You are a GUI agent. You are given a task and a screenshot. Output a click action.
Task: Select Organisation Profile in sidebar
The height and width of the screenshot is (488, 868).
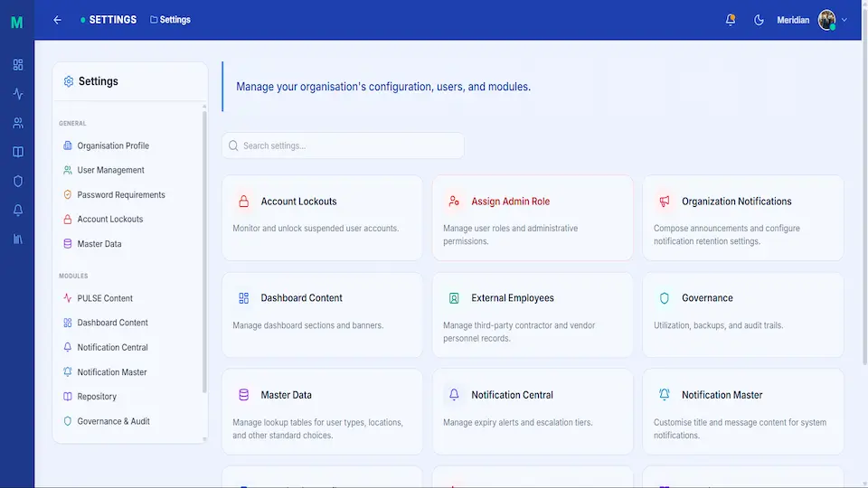tap(129, 145)
